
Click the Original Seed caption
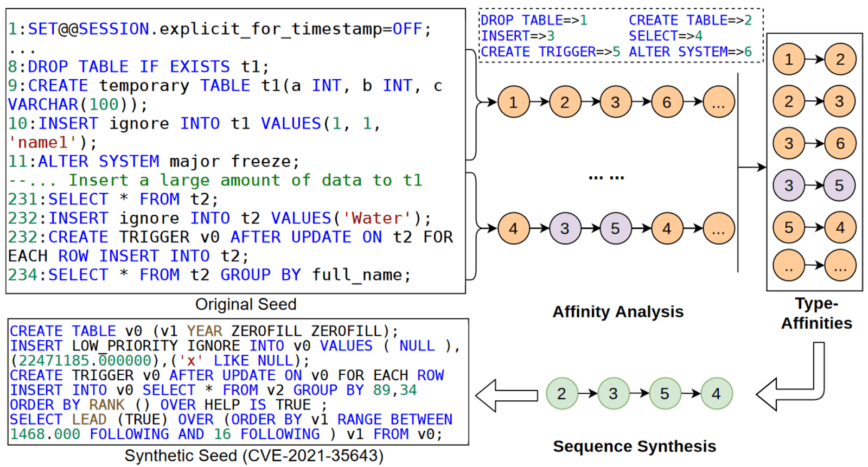pyautogui.click(x=246, y=304)
